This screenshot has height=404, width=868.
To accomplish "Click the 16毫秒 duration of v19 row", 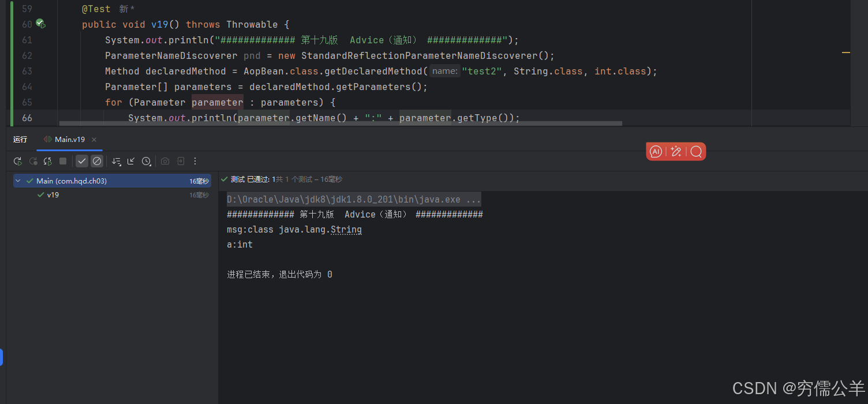I will [199, 195].
